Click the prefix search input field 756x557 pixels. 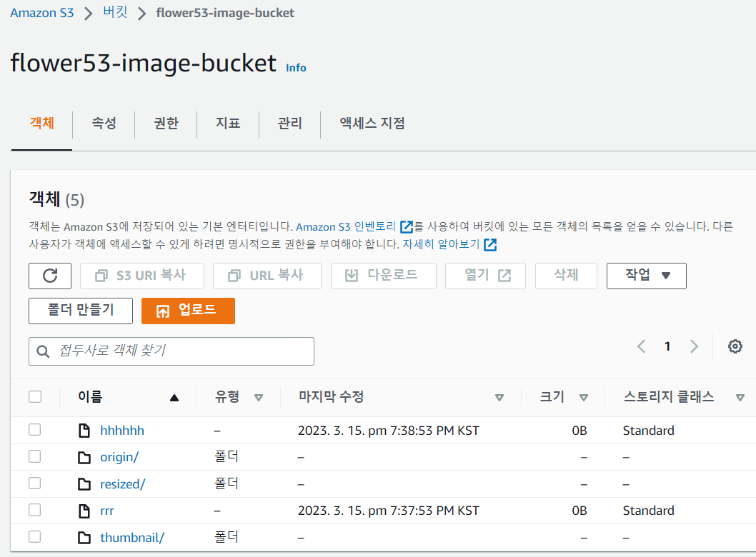(x=171, y=351)
